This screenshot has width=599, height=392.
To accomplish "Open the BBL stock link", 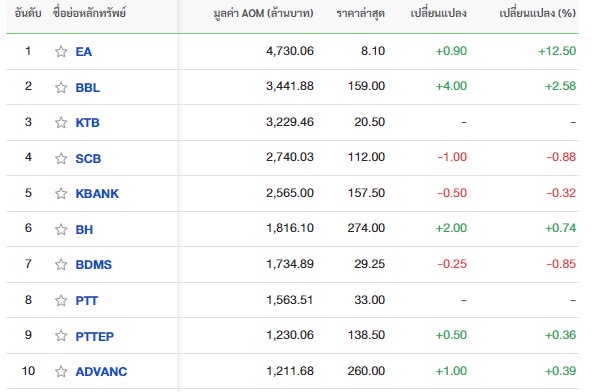I will coord(87,87).
